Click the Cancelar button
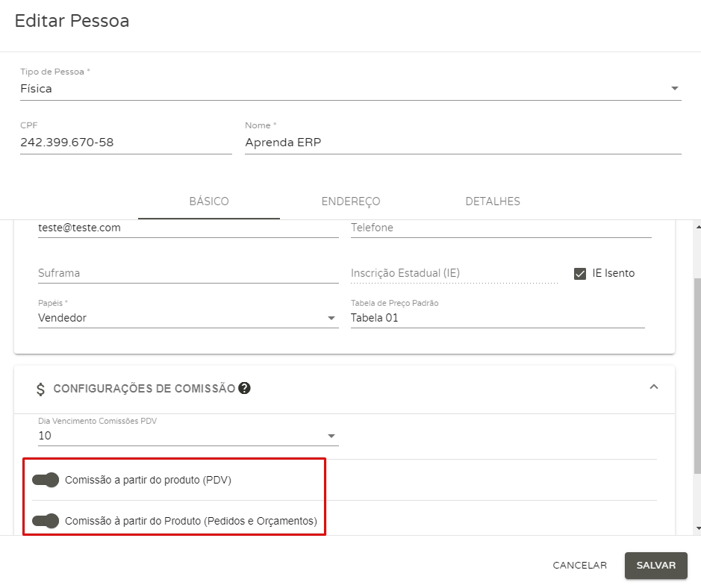701x588 pixels. pos(579,566)
